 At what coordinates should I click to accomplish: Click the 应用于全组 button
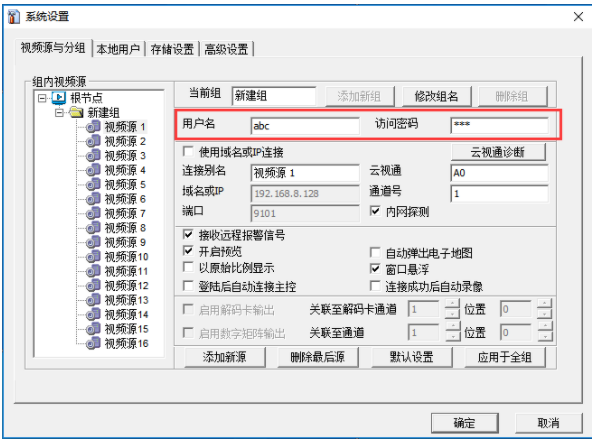tap(505, 357)
